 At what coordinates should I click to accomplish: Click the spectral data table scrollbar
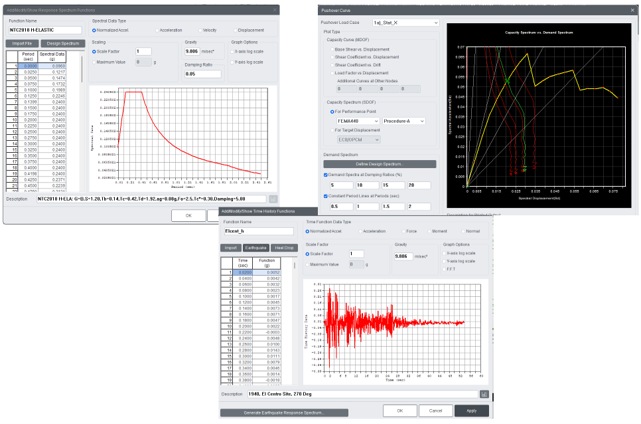coord(82,69)
